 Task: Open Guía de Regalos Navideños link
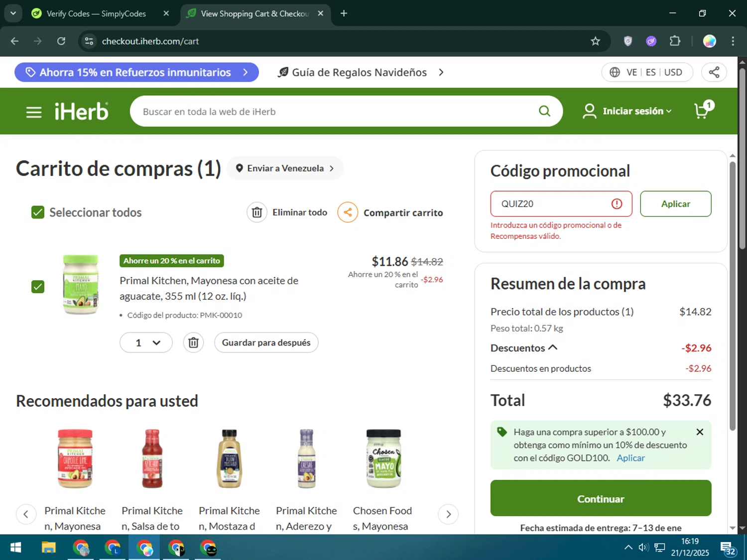pos(361,72)
